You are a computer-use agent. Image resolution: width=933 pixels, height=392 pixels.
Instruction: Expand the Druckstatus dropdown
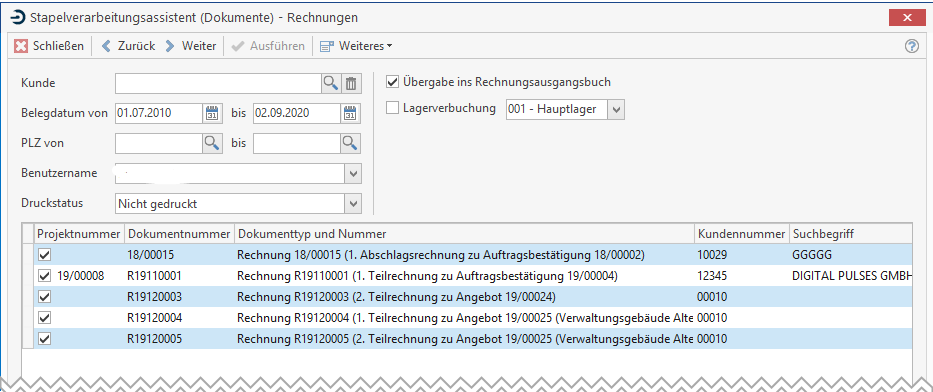tap(353, 204)
